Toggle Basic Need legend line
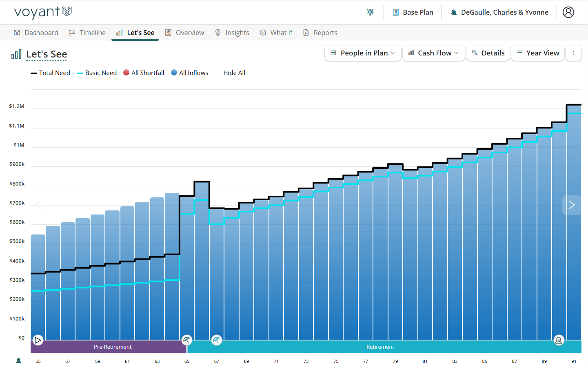This screenshot has width=588, height=367. (x=97, y=73)
